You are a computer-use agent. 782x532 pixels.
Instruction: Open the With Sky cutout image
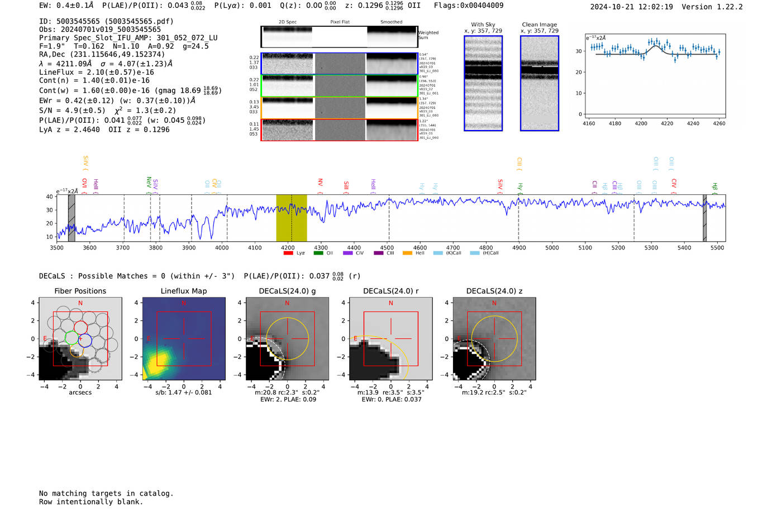pos(483,83)
